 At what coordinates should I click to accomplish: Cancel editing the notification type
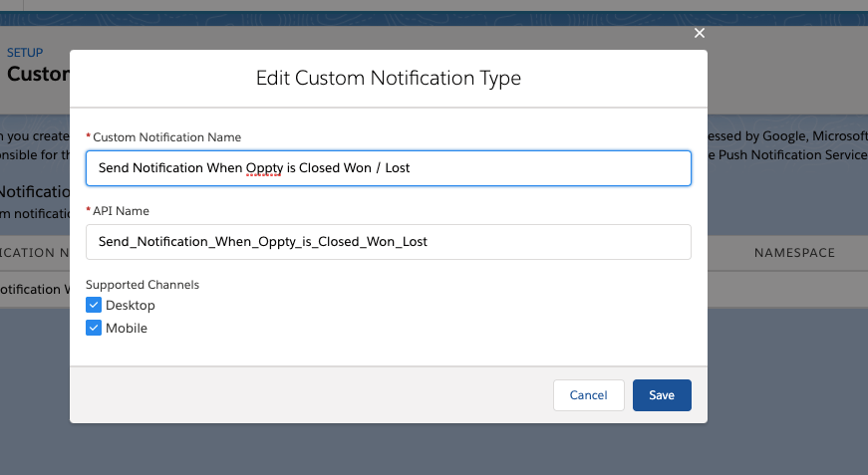[588, 395]
